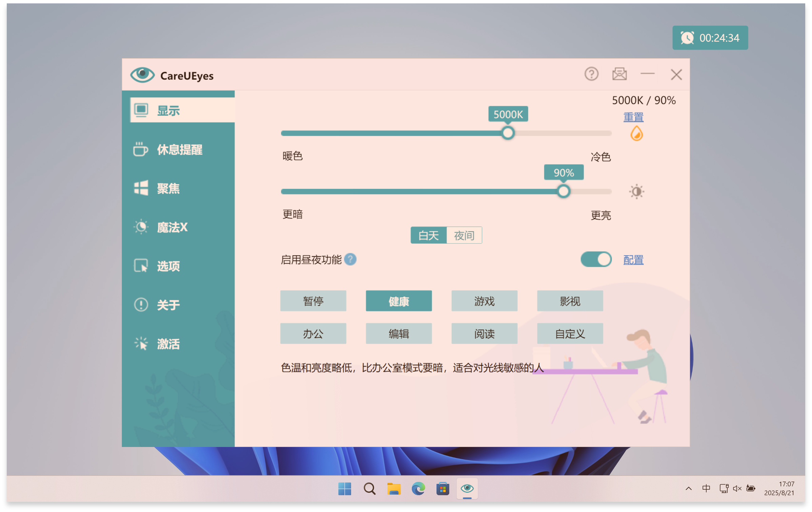This screenshot has height=512, width=812.
Task: Click the orange color temperature droplet icon
Action: click(636, 133)
